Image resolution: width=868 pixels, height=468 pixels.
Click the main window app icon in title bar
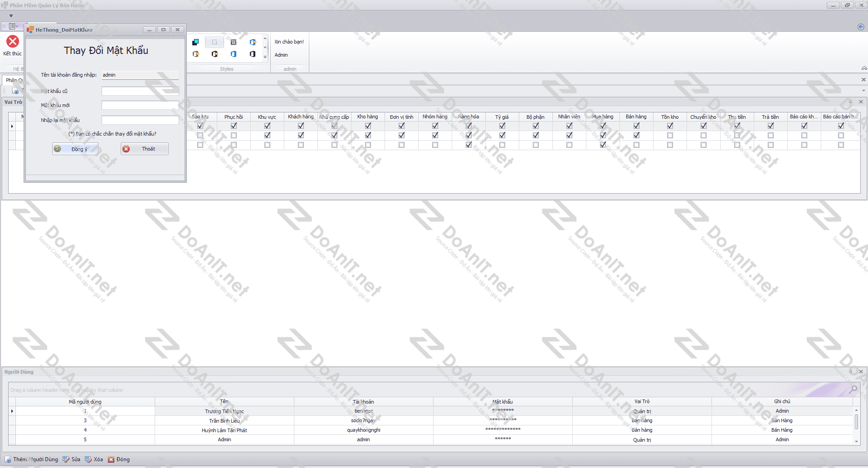(5, 5)
